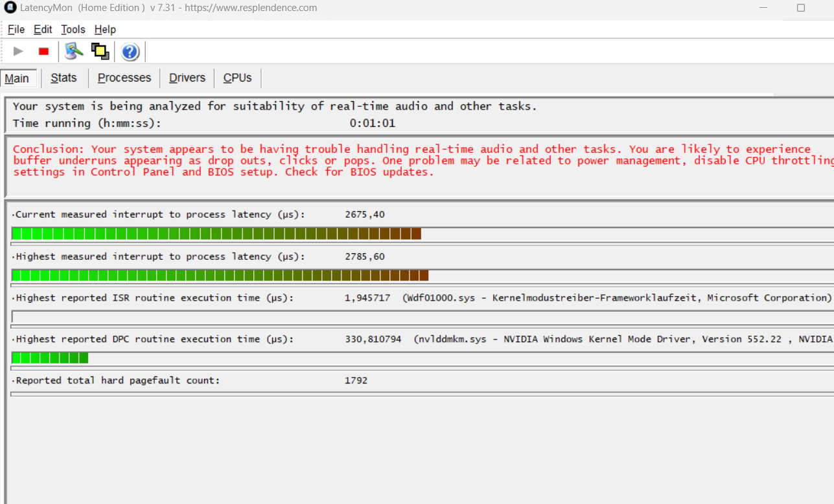Start monitoring with the play icon
This screenshot has width=834, height=504.
pyautogui.click(x=18, y=51)
